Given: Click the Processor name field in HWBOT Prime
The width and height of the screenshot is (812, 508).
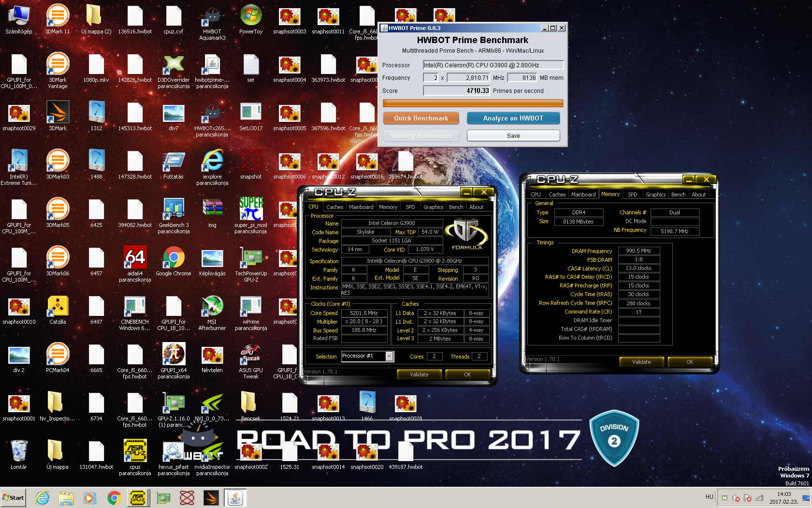Looking at the screenshot, I should tap(493, 65).
